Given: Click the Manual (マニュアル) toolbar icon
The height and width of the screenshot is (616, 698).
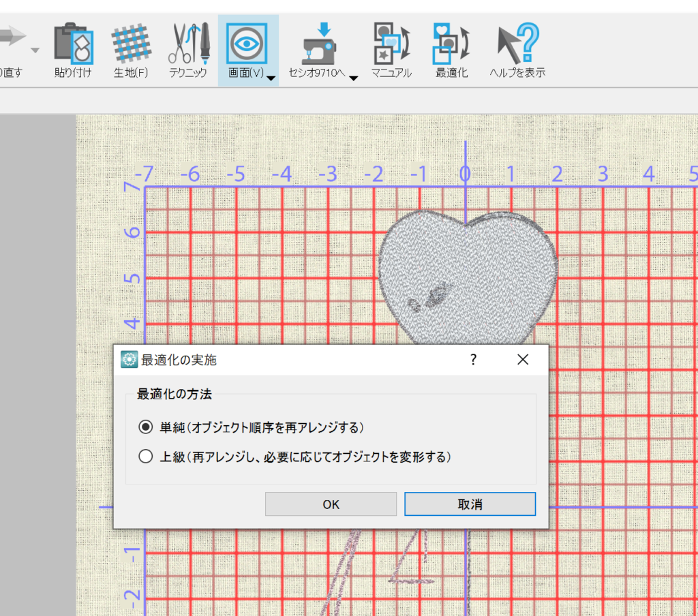Looking at the screenshot, I should 391,43.
